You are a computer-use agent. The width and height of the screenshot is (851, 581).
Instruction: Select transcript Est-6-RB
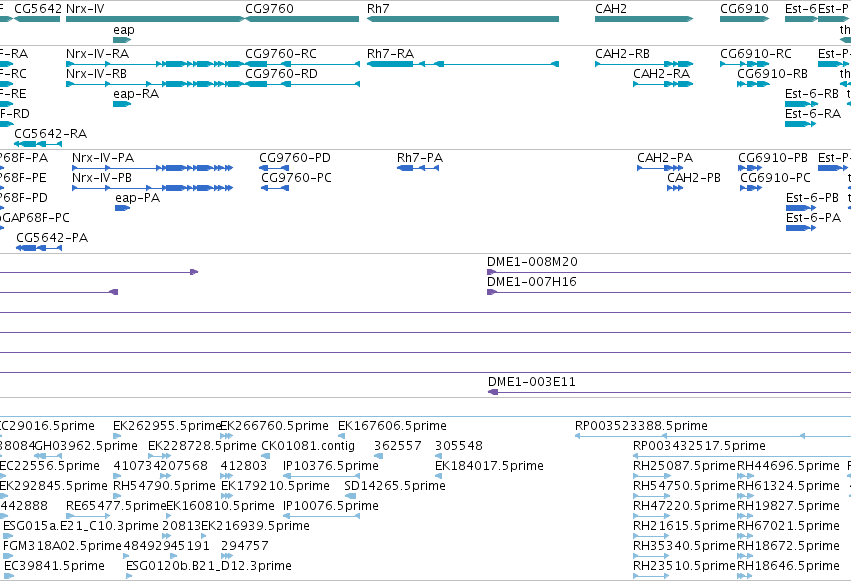[x=801, y=104]
